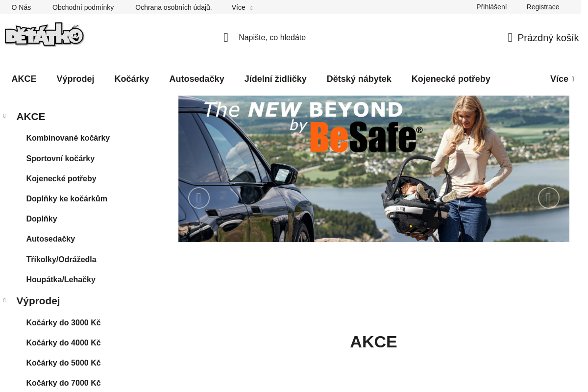Go to previous banner slide

pos(199,198)
